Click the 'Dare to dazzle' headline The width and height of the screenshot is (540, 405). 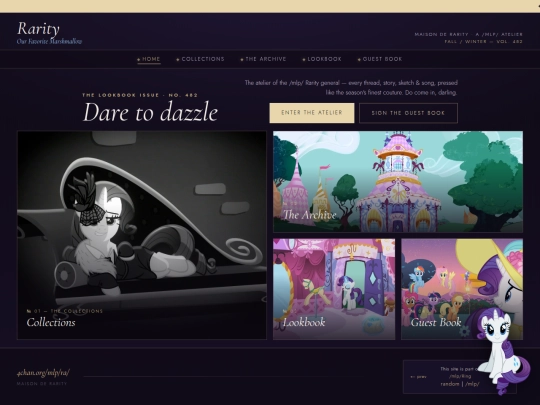[x=150, y=112]
